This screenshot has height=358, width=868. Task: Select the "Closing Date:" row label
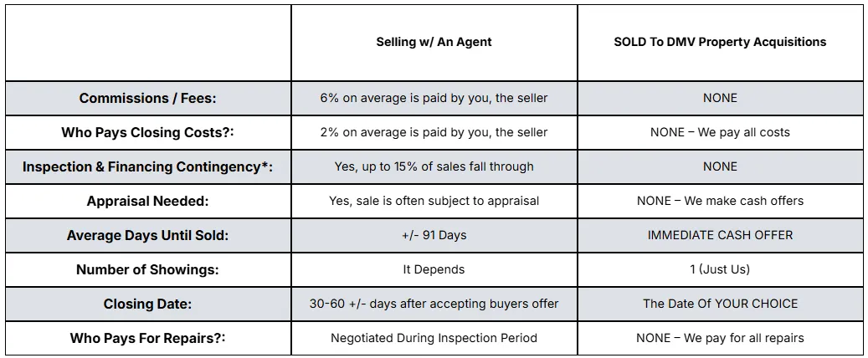pyautogui.click(x=147, y=304)
